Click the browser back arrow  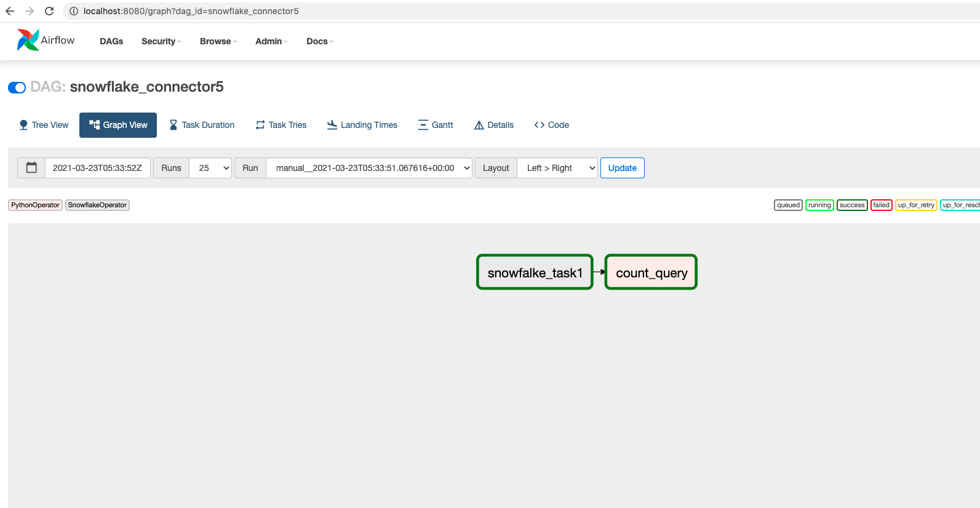click(x=10, y=11)
